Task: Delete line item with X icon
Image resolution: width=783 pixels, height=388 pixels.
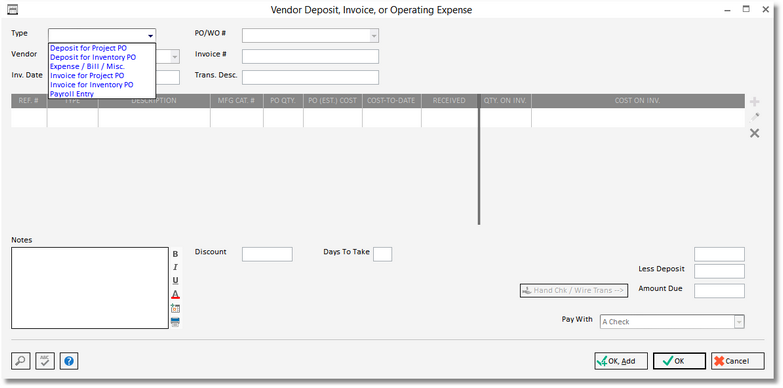Action: pos(755,133)
